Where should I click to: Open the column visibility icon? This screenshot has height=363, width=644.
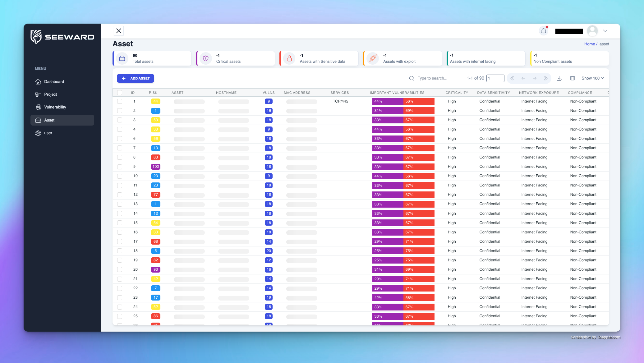(572, 78)
